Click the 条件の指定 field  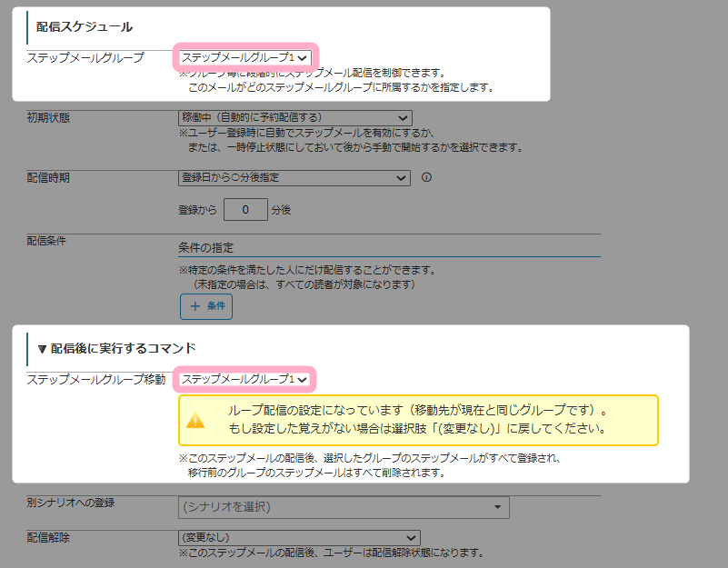pos(389,247)
